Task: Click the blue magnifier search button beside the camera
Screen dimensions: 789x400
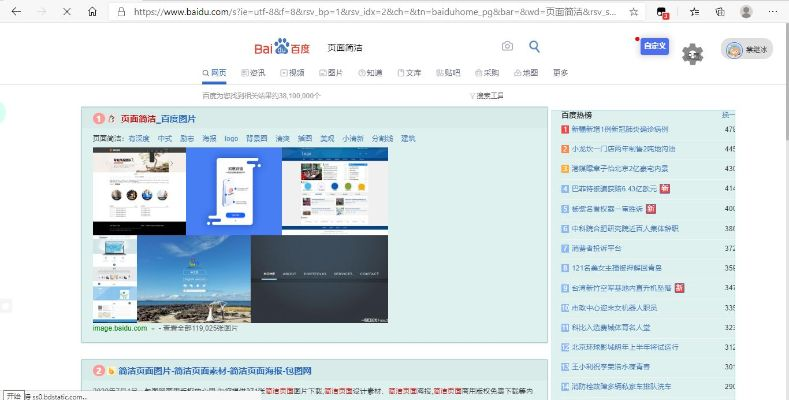Action: tap(534, 46)
